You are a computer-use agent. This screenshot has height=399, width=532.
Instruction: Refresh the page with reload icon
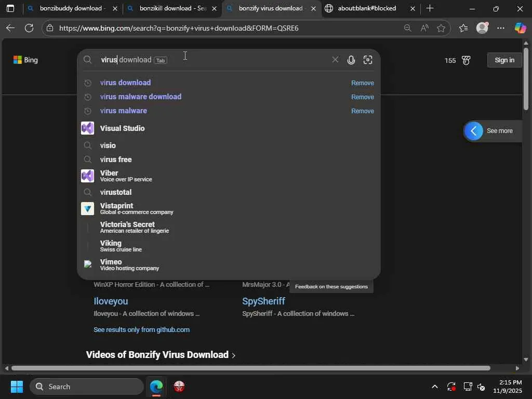tap(29, 28)
